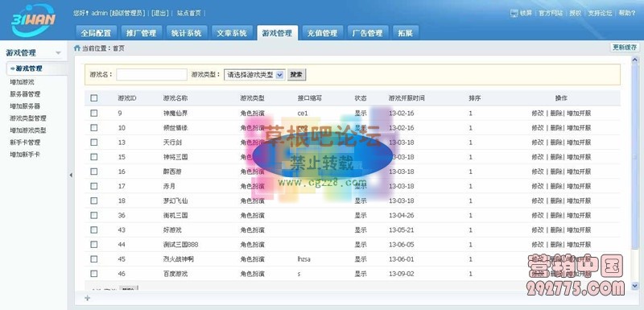Check the box for game 百度游戏
Image resolution: width=644 pixels, height=310 pixels.
(x=94, y=274)
